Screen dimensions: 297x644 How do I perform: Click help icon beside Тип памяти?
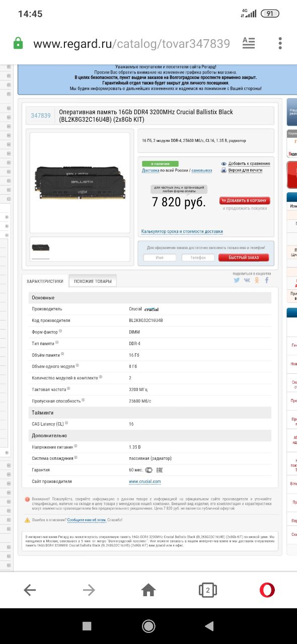coord(56,343)
